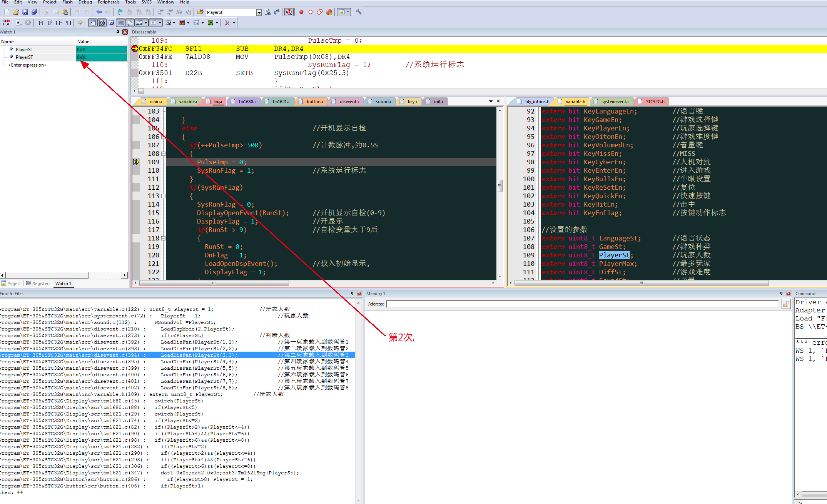Expand Watch windows dropdown arrow
This screenshot has height=504, width=827.
point(146,23)
